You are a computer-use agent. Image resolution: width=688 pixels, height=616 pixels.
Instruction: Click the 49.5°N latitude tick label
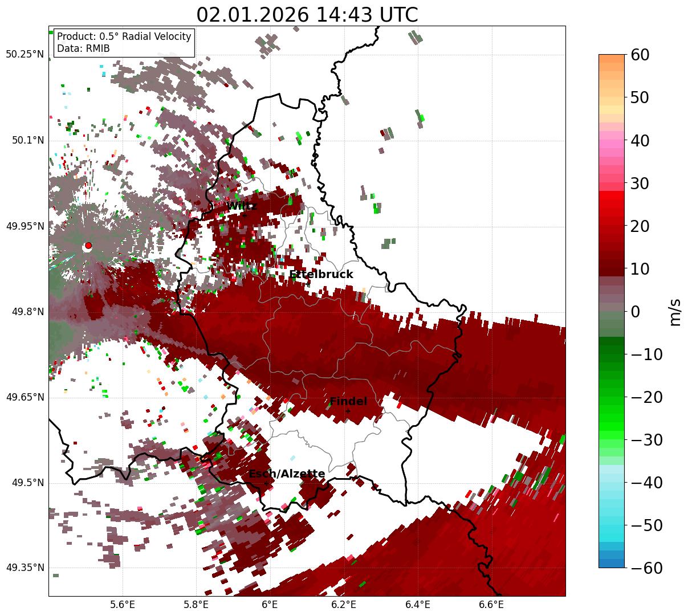tap(28, 483)
